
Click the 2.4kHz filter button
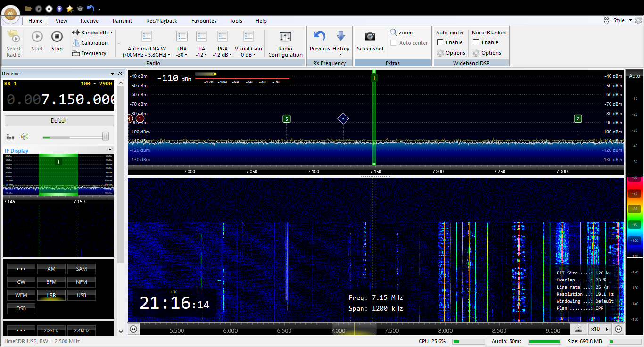tap(82, 330)
